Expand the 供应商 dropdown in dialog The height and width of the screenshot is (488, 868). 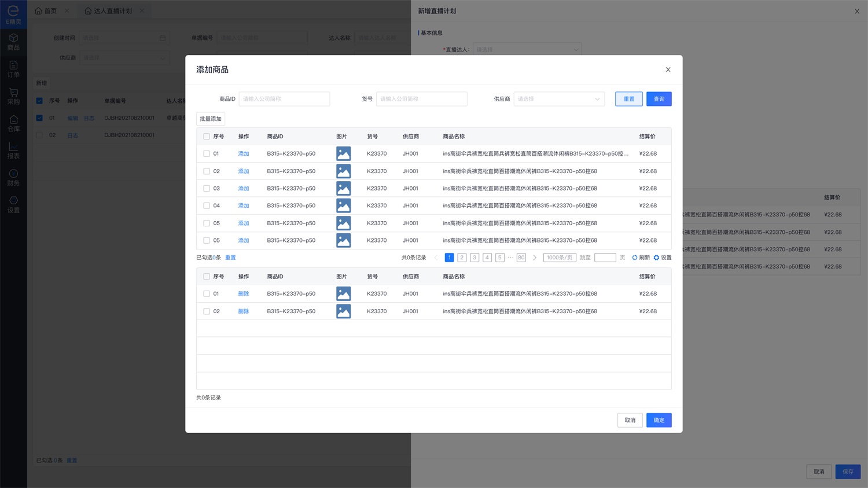click(559, 99)
